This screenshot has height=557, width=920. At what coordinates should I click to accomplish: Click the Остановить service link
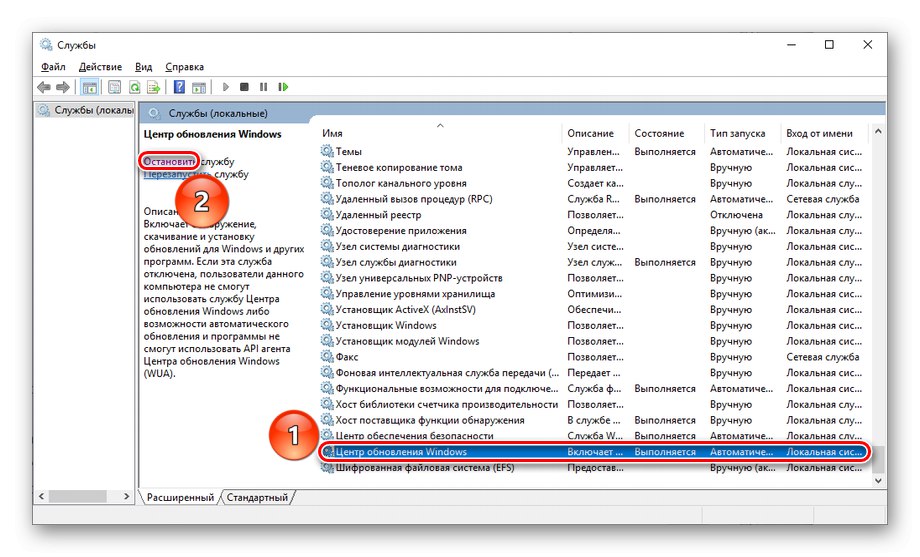169,161
